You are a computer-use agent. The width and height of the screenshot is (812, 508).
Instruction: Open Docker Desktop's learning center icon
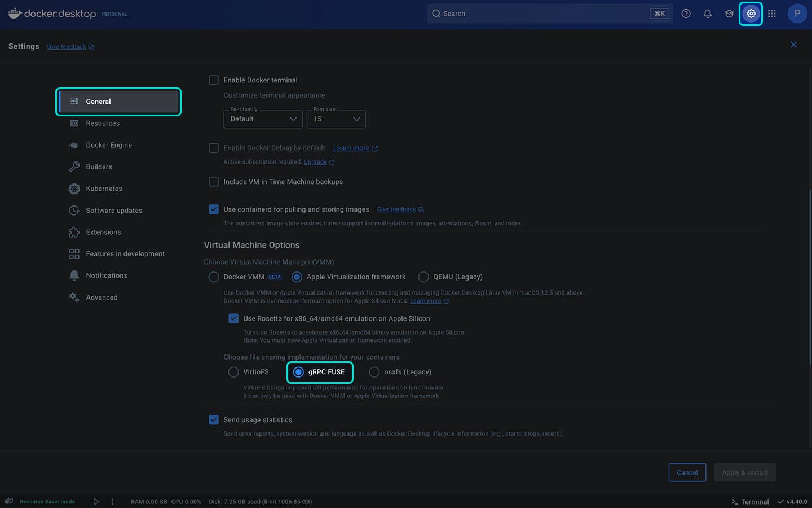729,13
